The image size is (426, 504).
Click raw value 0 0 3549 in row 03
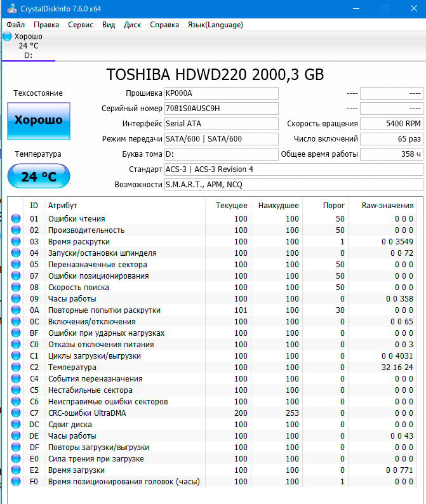pos(397,241)
